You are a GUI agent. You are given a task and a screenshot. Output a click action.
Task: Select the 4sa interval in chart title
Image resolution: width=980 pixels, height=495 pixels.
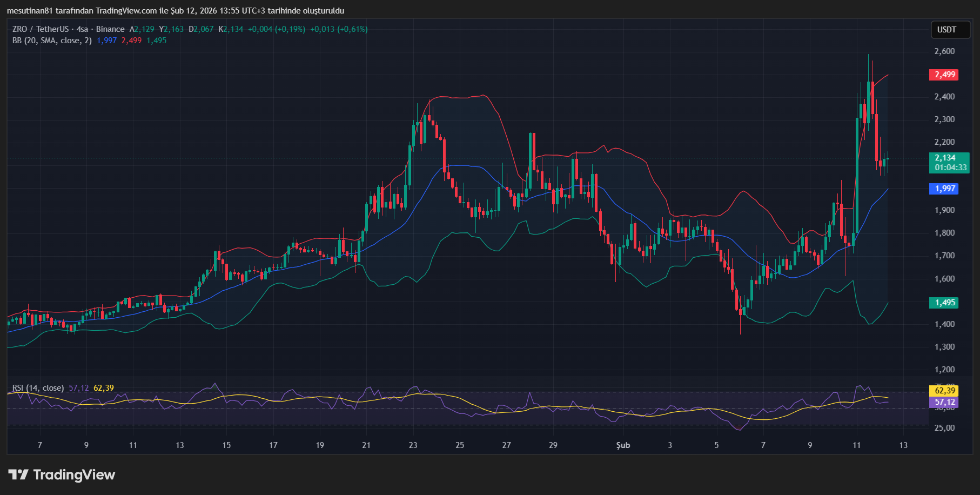(82, 29)
